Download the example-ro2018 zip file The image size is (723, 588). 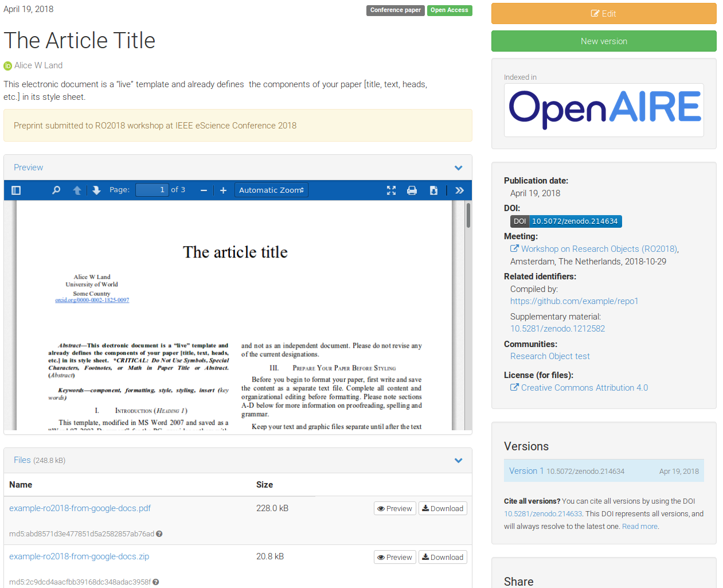(443, 558)
